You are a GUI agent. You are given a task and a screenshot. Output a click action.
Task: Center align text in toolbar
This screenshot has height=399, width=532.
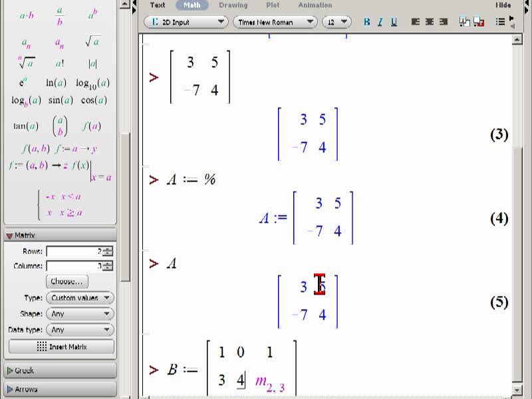pyautogui.click(x=429, y=22)
